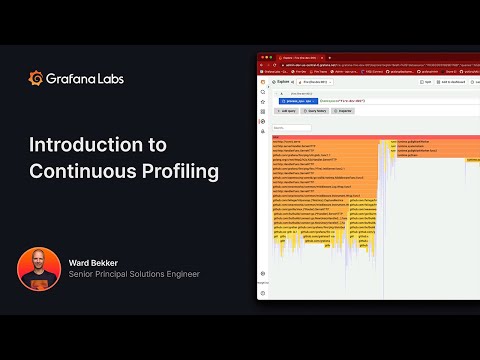Click the flame graph Search field
This screenshot has width=480, height=360.
pyautogui.click(x=292, y=128)
